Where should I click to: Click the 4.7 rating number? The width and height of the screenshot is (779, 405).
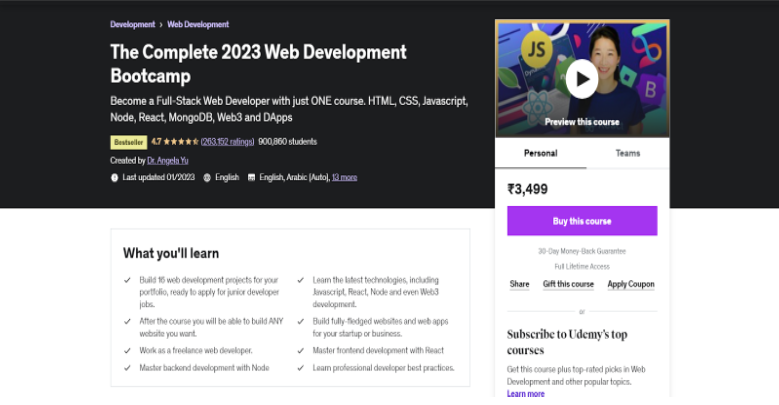click(x=156, y=142)
